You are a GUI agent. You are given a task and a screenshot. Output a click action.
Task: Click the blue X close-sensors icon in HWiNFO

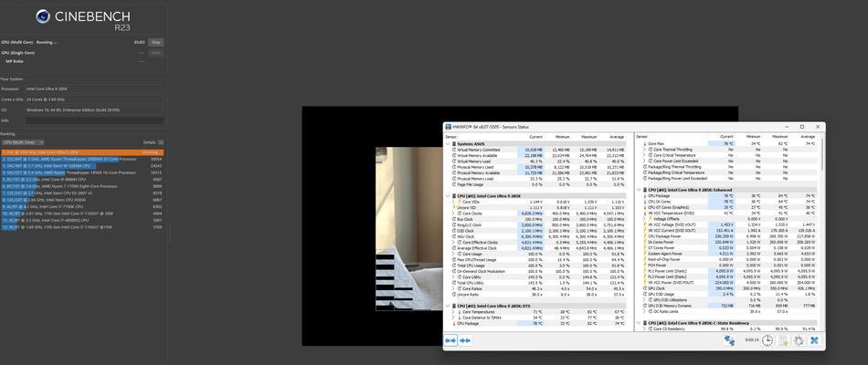click(x=814, y=340)
